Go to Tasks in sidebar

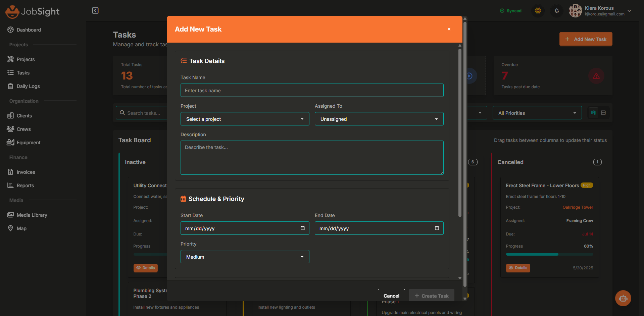click(x=23, y=73)
